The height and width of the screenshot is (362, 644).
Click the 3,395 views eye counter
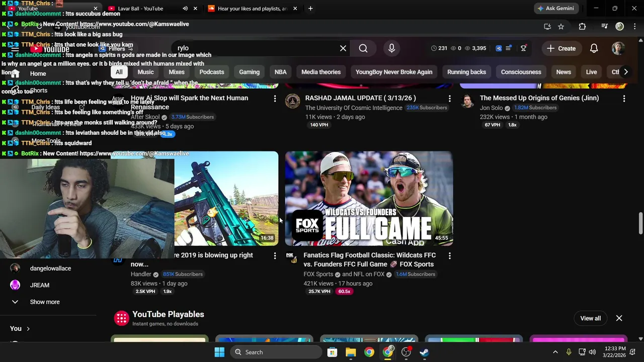click(475, 48)
